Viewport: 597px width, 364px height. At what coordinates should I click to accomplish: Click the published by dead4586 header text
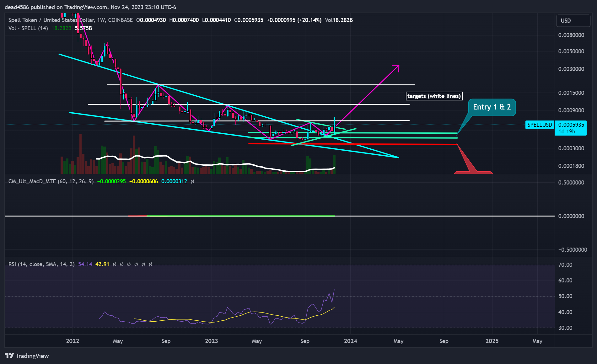90,7
